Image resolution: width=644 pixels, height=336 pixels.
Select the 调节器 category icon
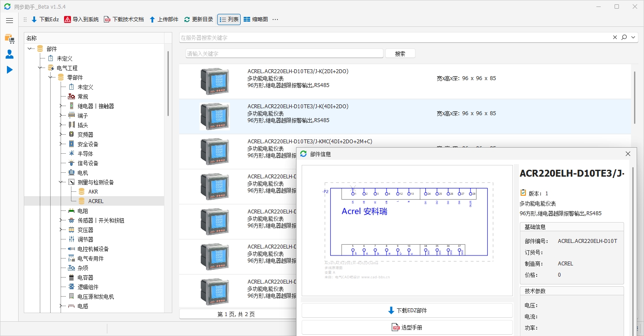click(x=71, y=239)
